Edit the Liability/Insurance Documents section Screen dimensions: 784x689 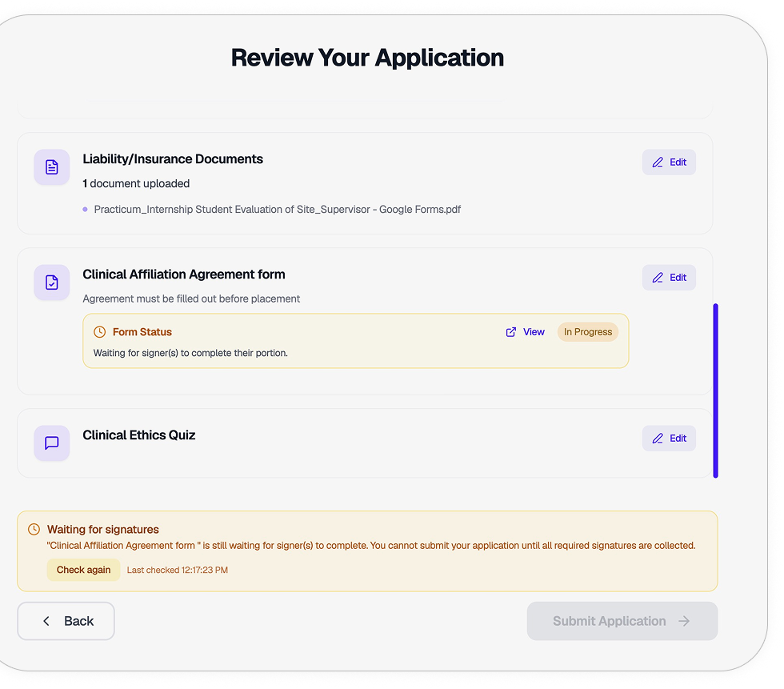tap(669, 162)
